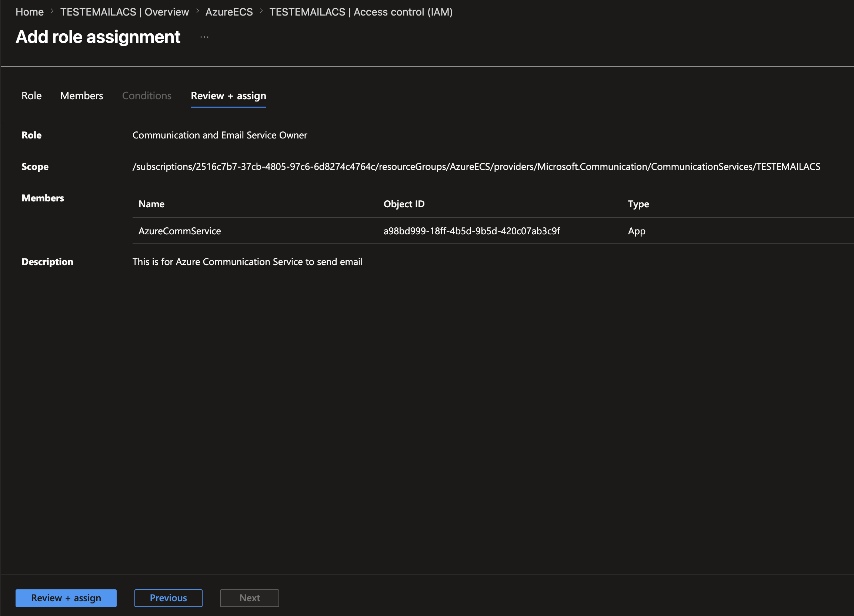Select the AzureCommService member row
Image resolution: width=854 pixels, height=616 pixels.
coord(493,231)
